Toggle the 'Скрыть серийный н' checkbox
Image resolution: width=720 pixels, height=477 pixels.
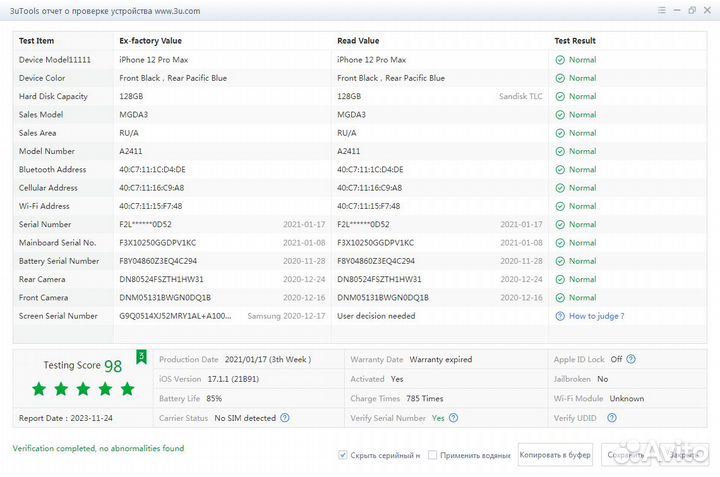(343, 455)
